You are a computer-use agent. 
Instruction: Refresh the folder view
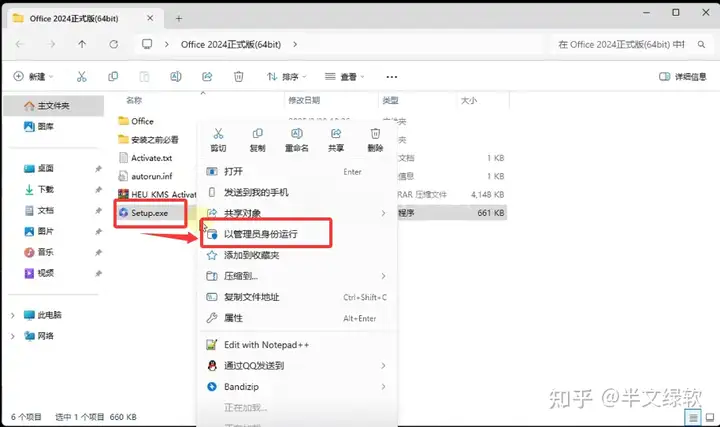(x=113, y=45)
